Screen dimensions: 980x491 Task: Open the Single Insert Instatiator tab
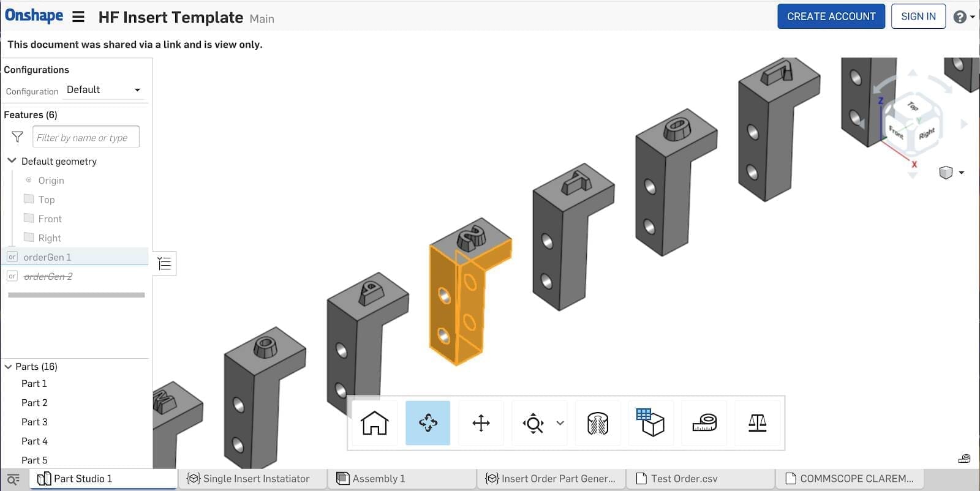click(252, 479)
